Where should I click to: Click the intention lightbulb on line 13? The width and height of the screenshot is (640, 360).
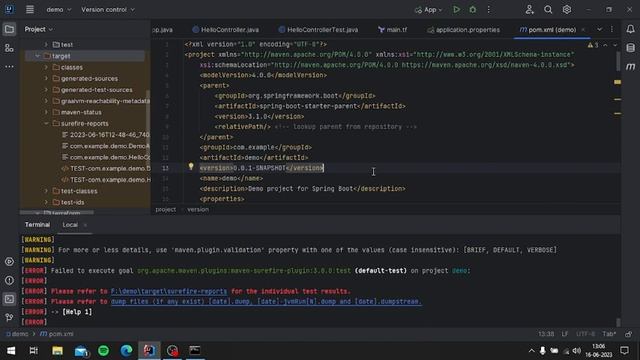point(191,167)
